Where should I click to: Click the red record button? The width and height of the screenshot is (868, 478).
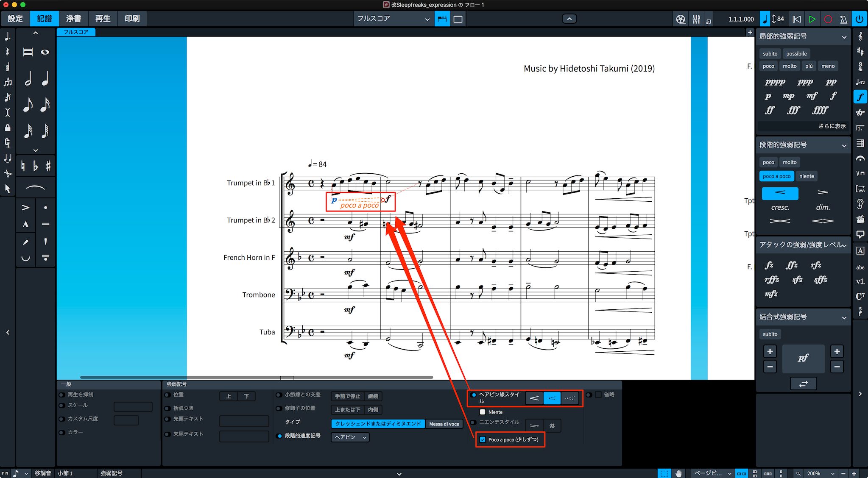coord(828,19)
